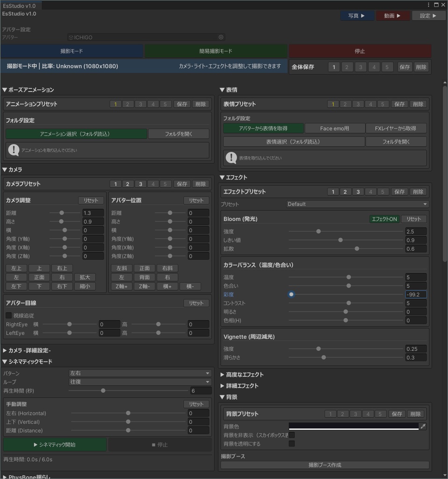
Task: Click the info icon in 表情 panel
Action: pos(231,158)
